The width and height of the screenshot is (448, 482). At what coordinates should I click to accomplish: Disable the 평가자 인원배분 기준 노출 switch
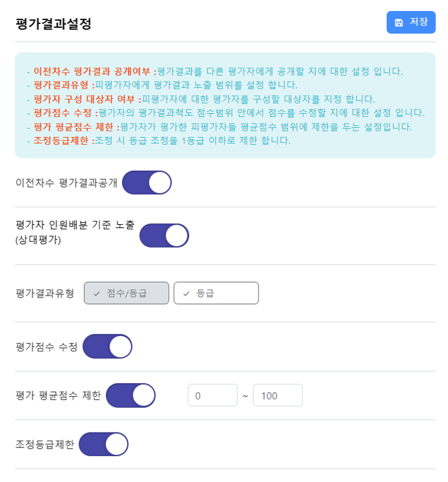click(x=164, y=235)
